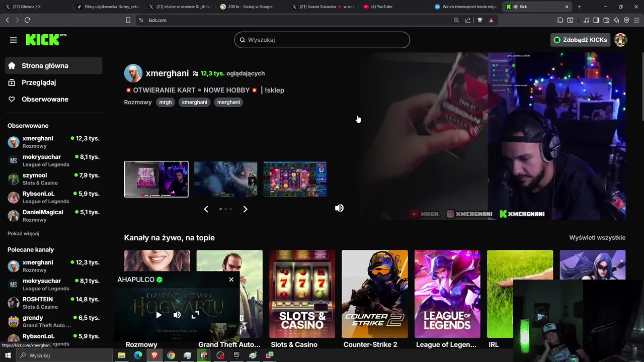Open the zoom control in address bar
This screenshot has height=362, width=644.
[x=456, y=20]
